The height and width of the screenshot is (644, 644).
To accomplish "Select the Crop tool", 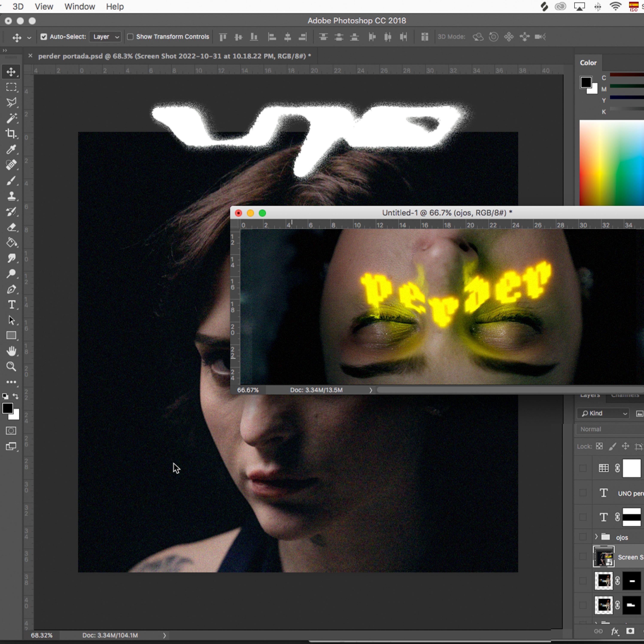I will tap(11, 134).
